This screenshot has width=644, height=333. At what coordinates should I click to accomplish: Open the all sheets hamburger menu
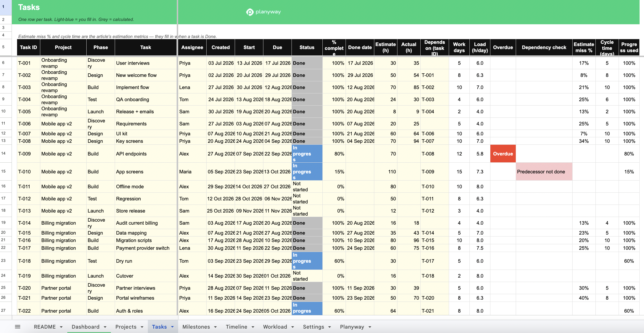(x=18, y=327)
